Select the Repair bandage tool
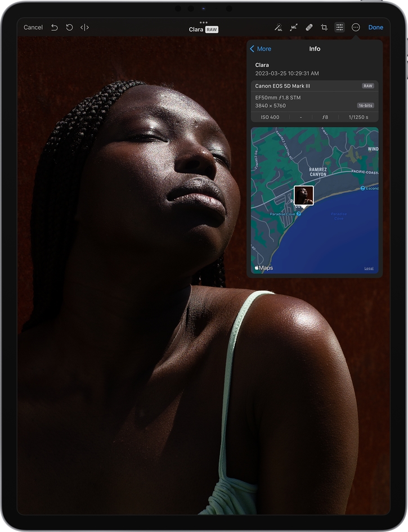 coord(309,27)
